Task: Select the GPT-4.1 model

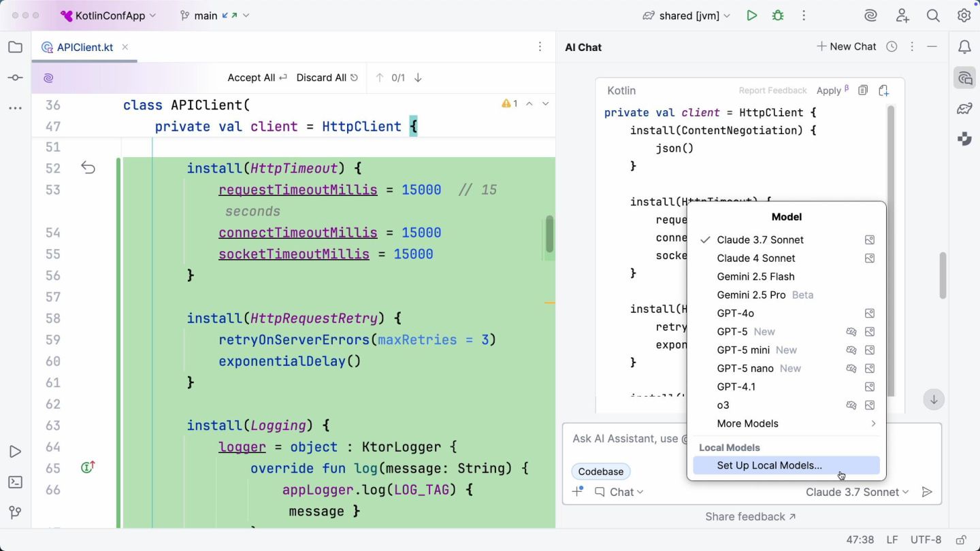Action: click(x=787, y=386)
